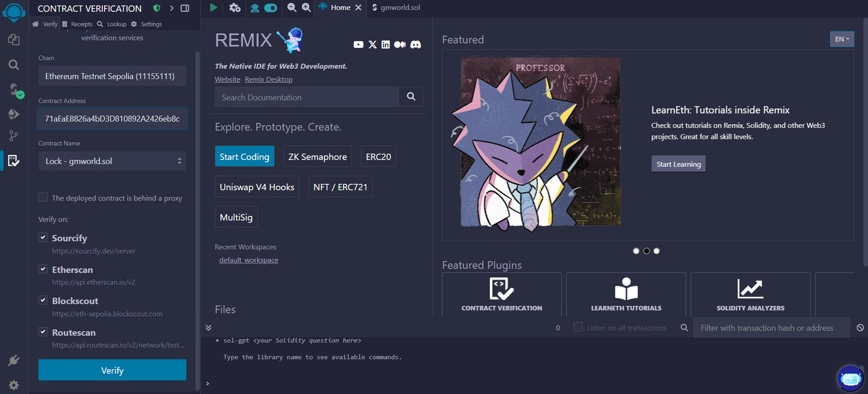Open the default_workspace link

[x=249, y=259]
